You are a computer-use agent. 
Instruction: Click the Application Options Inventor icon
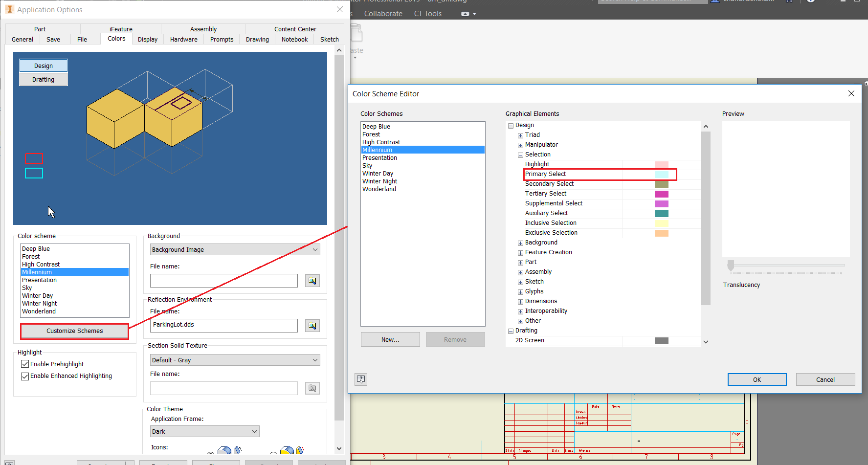(10, 9)
